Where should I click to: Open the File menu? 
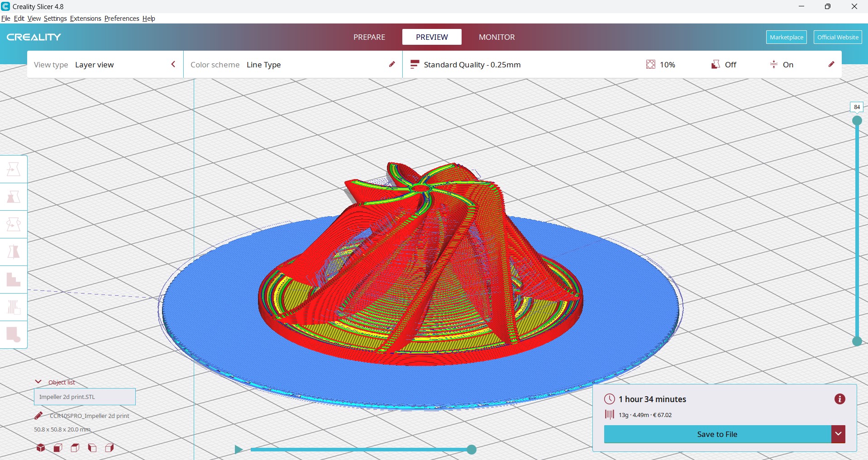[x=5, y=19]
